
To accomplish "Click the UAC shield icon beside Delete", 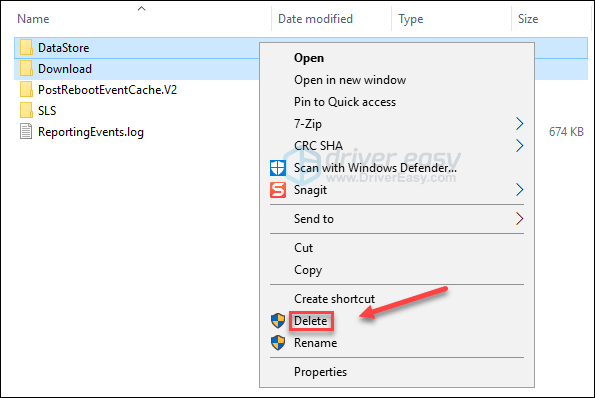I will pos(278,321).
